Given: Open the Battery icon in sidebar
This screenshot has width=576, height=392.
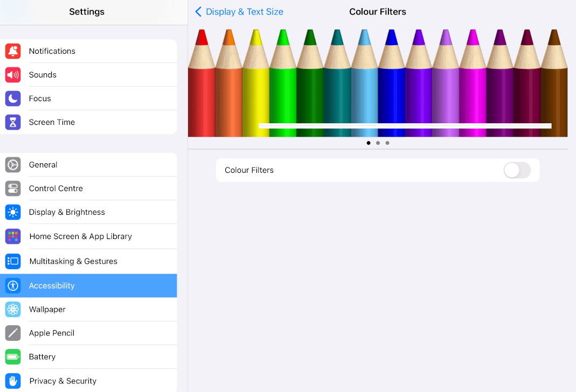Looking at the screenshot, I should coord(13,357).
